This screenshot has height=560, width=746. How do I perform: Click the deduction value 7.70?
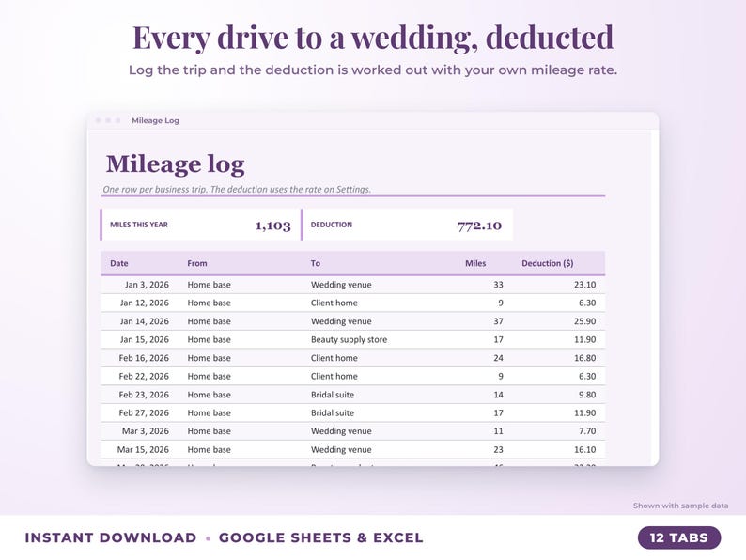[587, 431]
